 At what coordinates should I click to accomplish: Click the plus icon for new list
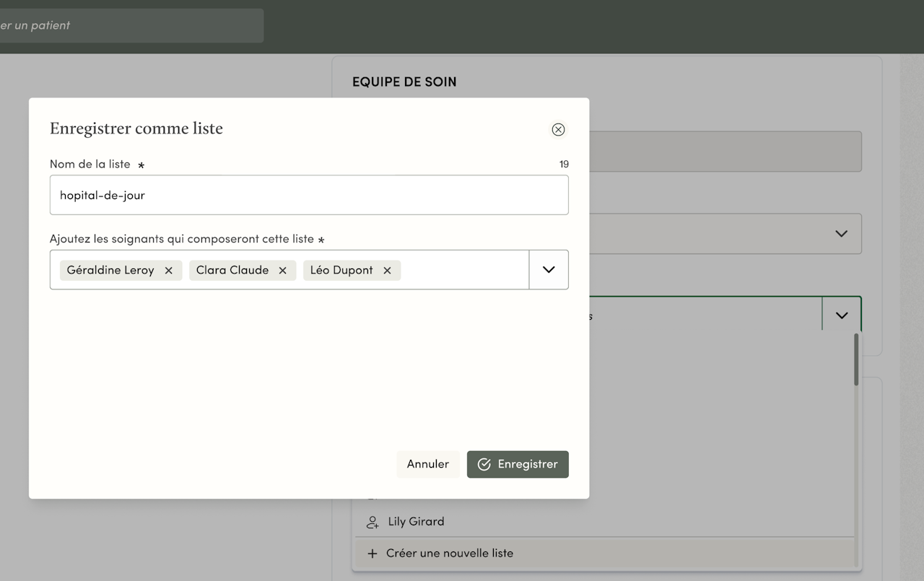click(372, 554)
